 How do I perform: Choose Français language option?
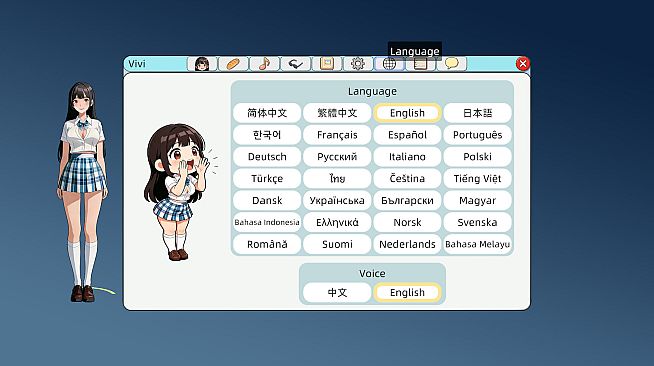337,135
